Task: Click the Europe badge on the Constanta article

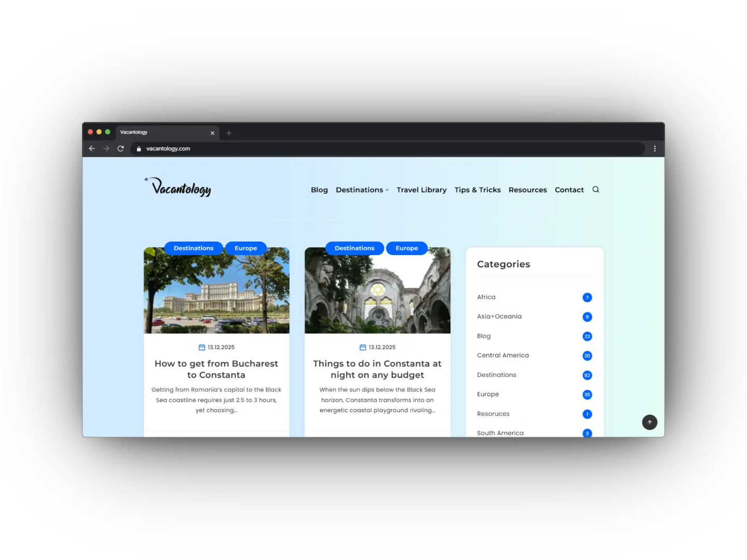Action: [407, 248]
